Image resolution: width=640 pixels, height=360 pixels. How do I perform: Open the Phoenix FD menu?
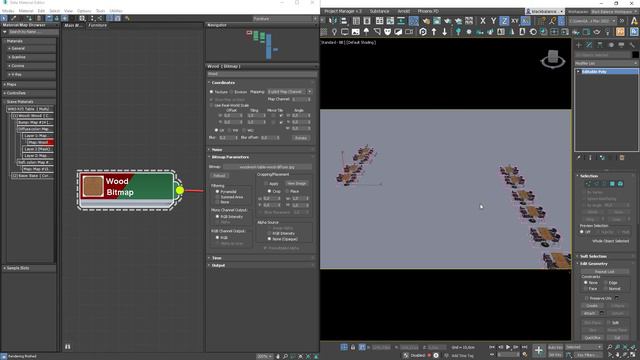pyautogui.click(x=428, y=11)
